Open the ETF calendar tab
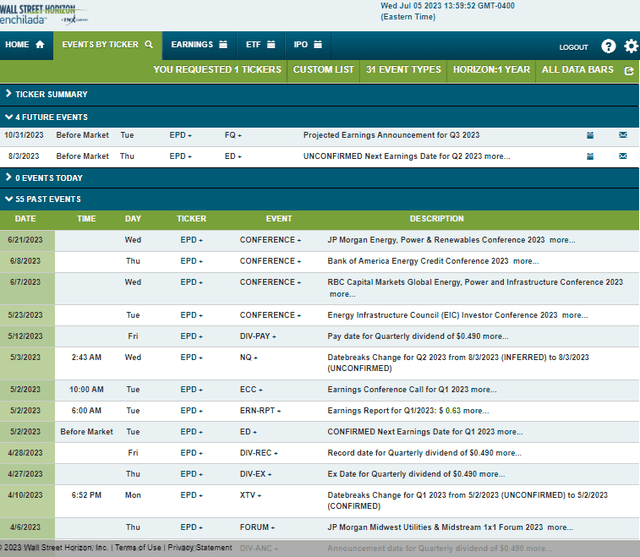 (260, 44)
